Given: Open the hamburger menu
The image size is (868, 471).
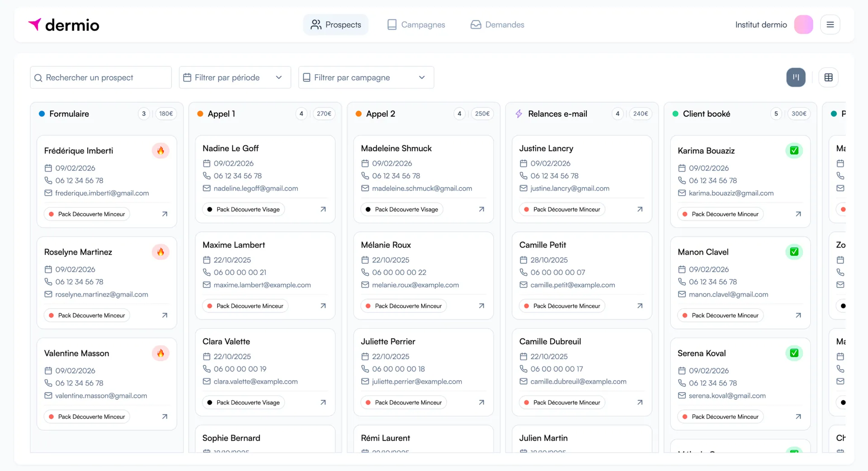Looking at the screenshot, I should (x=830, y=24).
